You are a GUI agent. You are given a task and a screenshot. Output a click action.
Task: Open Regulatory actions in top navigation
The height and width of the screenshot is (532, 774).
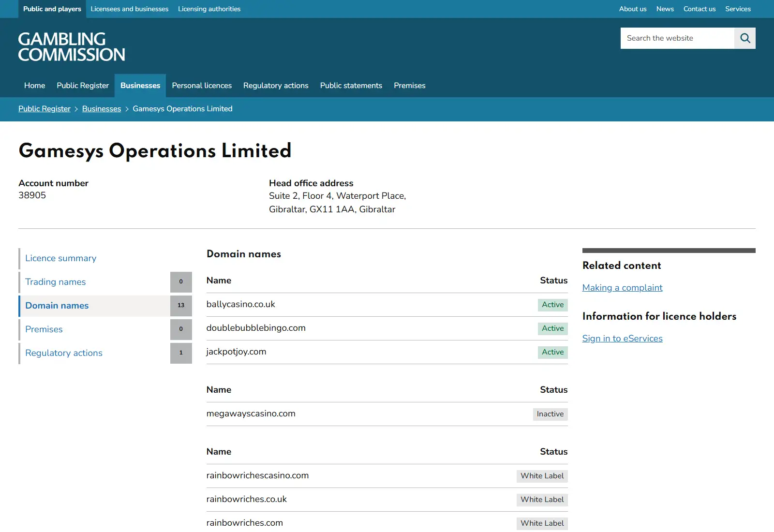pos(276,86)
